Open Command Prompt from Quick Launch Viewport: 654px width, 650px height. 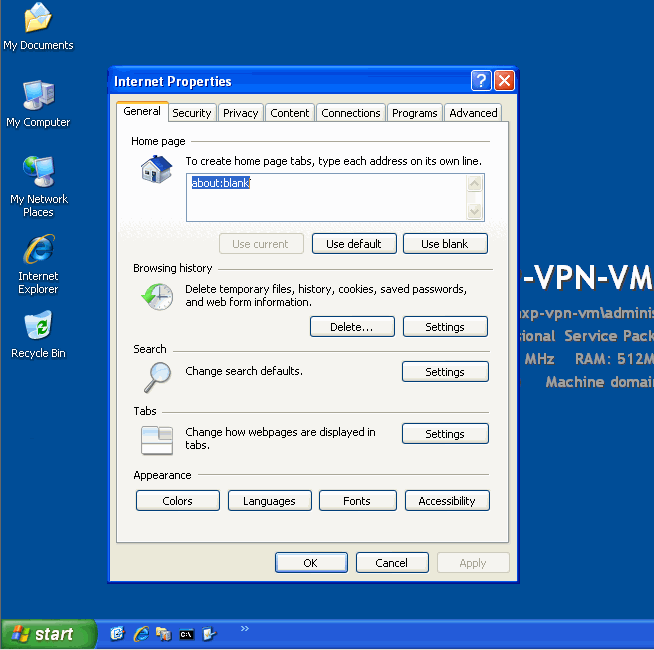click(x=186, y=635)
